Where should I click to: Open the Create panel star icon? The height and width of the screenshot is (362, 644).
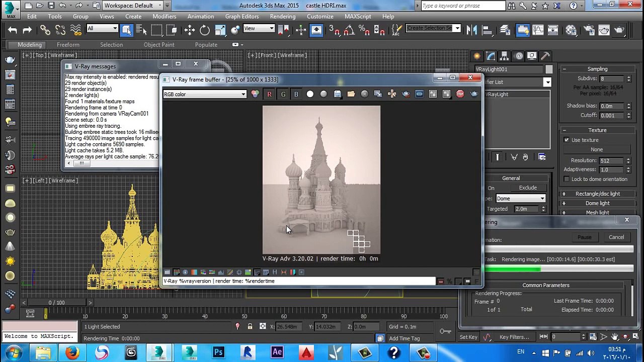coord(477,56)
